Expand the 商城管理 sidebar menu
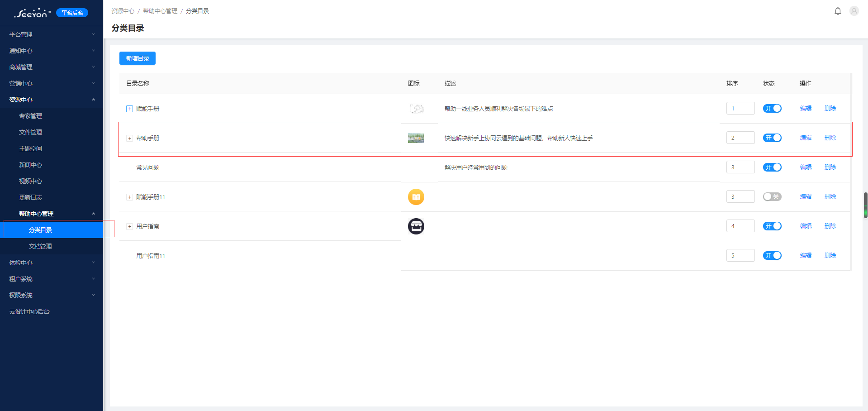This screenshot has height=411, width=868. [52, 67]
